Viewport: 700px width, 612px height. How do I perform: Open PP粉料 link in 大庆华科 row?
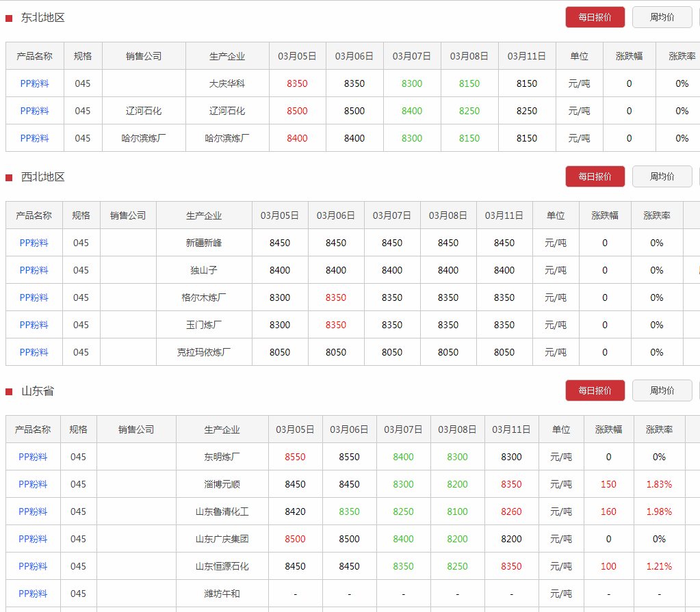pyautogui.click(x=34, y=83)
